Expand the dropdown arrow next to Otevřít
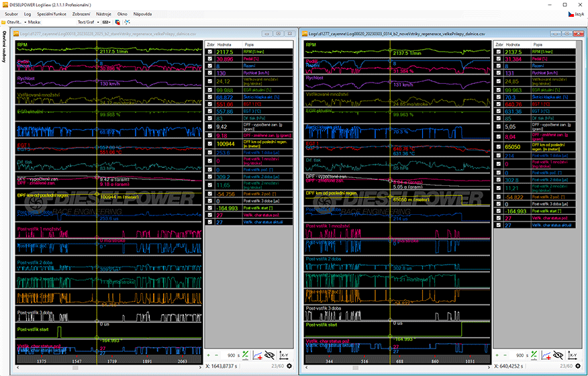Screen dimensions: 588x376 coord(25,22)
